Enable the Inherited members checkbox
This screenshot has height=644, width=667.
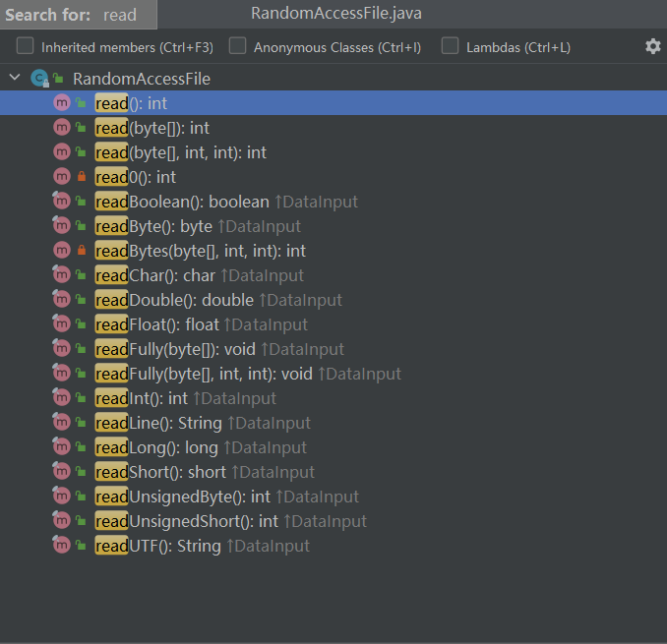click(x=25, y=46)
